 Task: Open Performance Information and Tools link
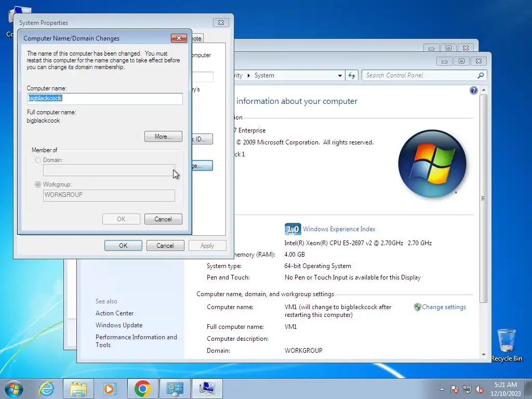pos(136,341)
